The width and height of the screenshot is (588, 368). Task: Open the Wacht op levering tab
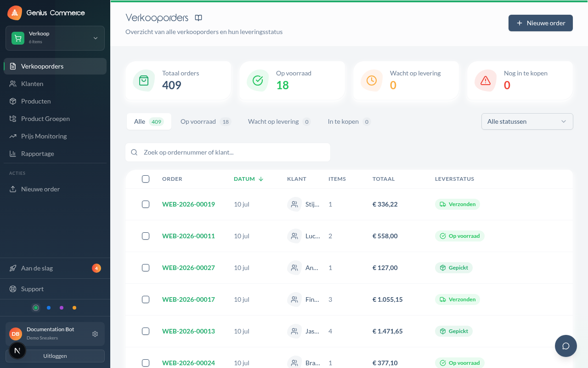pos(279,121)
